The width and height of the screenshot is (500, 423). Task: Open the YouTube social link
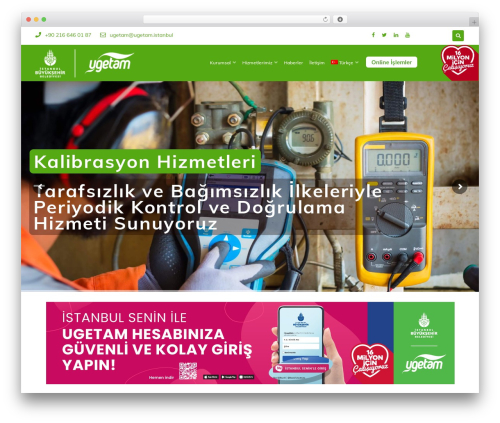tap(407, 35)
